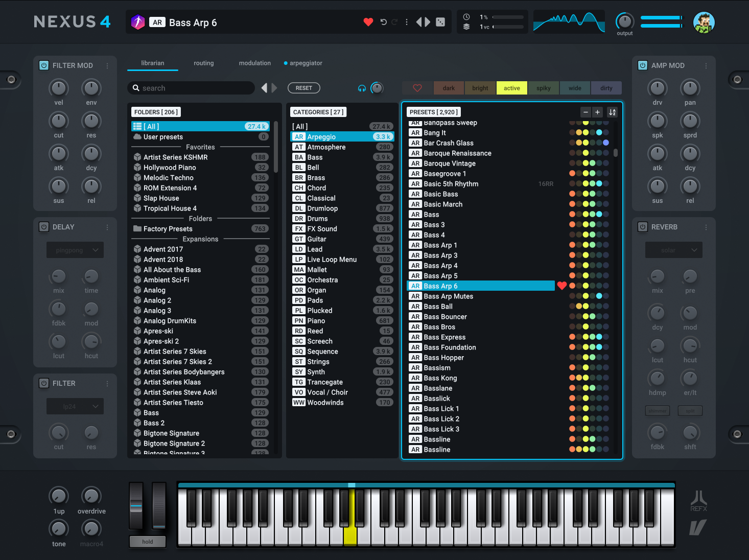Viewport: 749px width, 560px height.
Task: Open the arpeggiator tab
Action: point(306,63)
